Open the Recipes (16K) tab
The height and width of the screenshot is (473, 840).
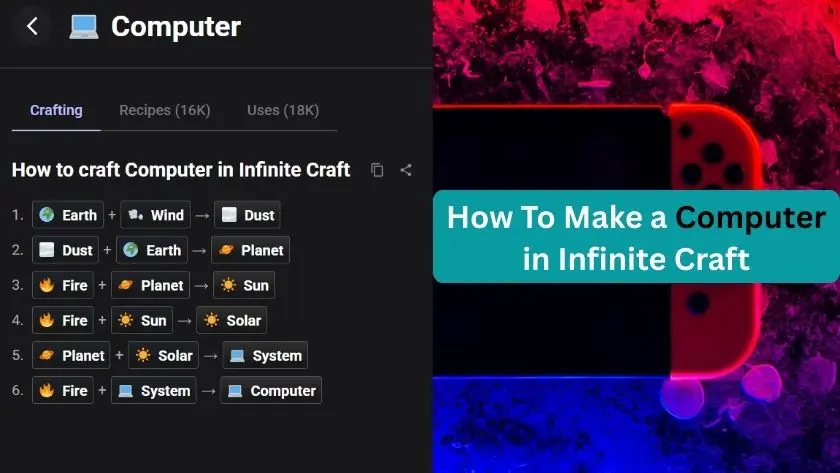coord(165,110)
